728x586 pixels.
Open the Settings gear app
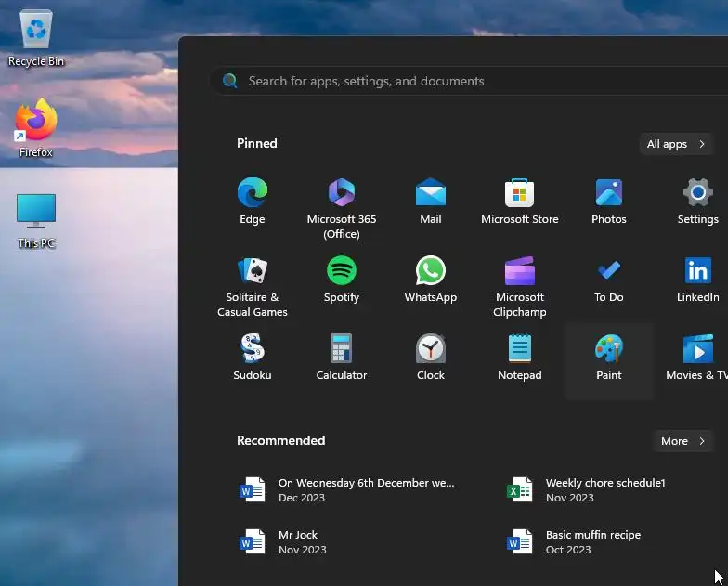coord(698,201)
